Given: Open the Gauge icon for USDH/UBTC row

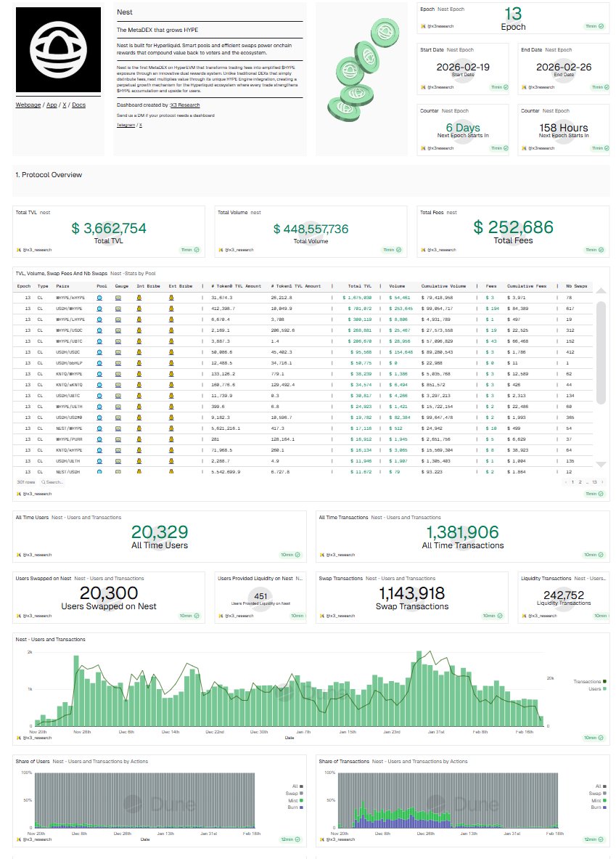Looking at the screenshot, I should pos(118,396).
